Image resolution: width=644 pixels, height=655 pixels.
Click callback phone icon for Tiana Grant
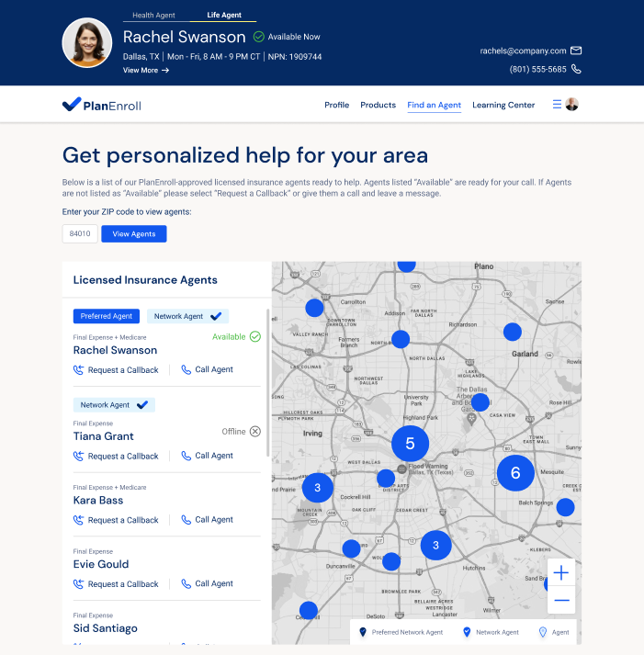[78, 457]
